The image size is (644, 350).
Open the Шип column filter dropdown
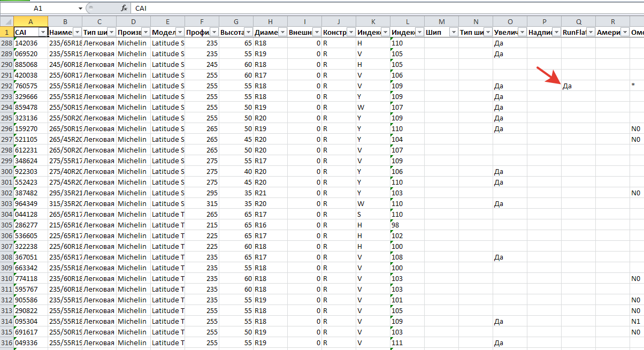453,32
